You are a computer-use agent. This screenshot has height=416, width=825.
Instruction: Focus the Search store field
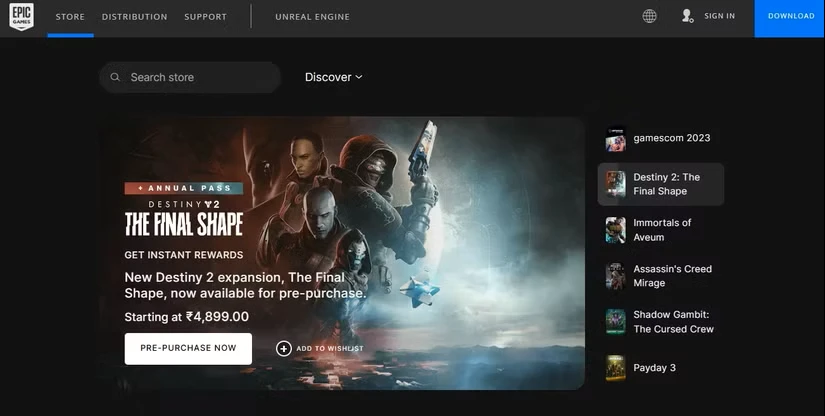[x=190, y=77]
